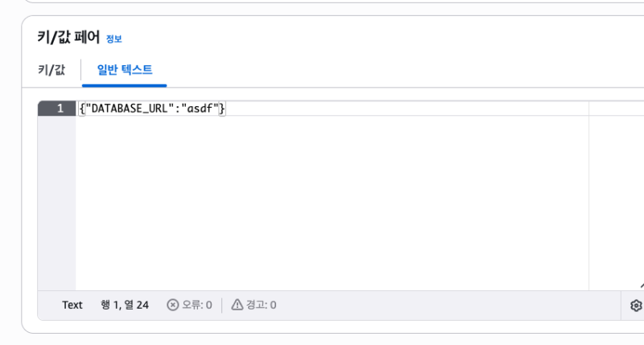The image size is (644, 345).
Task: Click the 키/값 페어 section heading
Action: (68, 37)
